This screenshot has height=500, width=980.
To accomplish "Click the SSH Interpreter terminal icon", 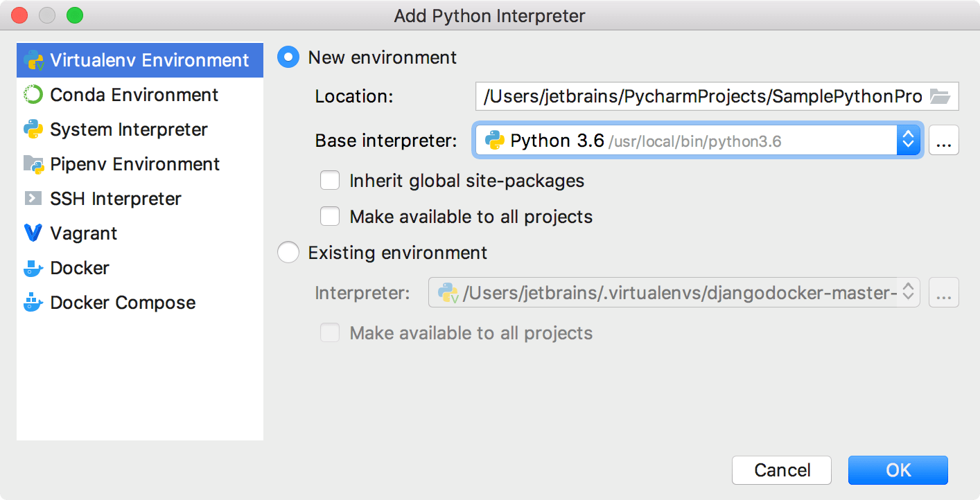I will (33, 199).
